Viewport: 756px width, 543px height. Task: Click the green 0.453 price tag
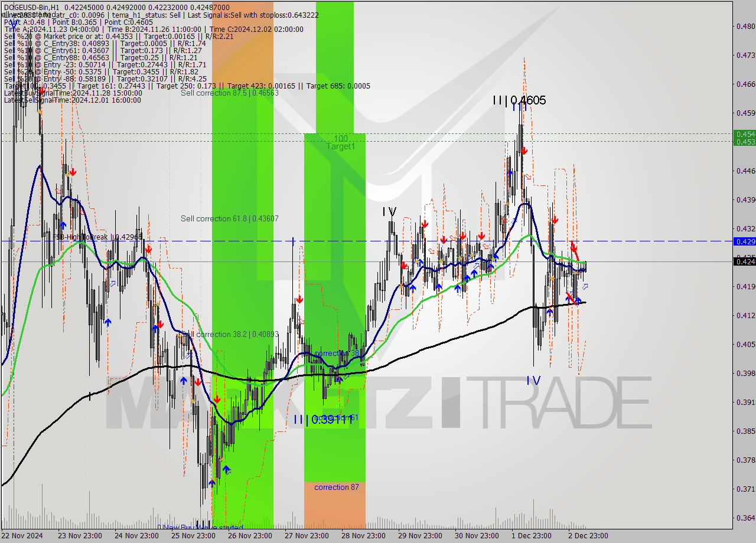[x=744, y=142]
